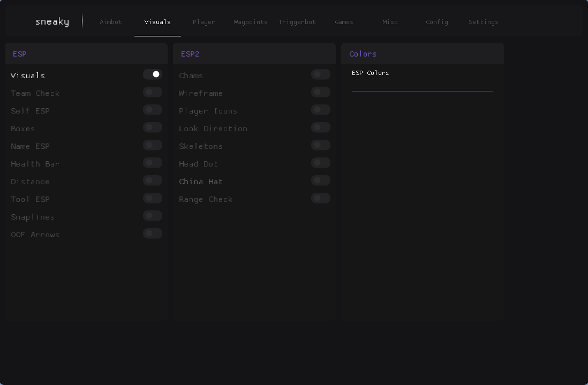Enable the Health Bar toggle
The image size is (588, 385).
[x=153, y=163]
